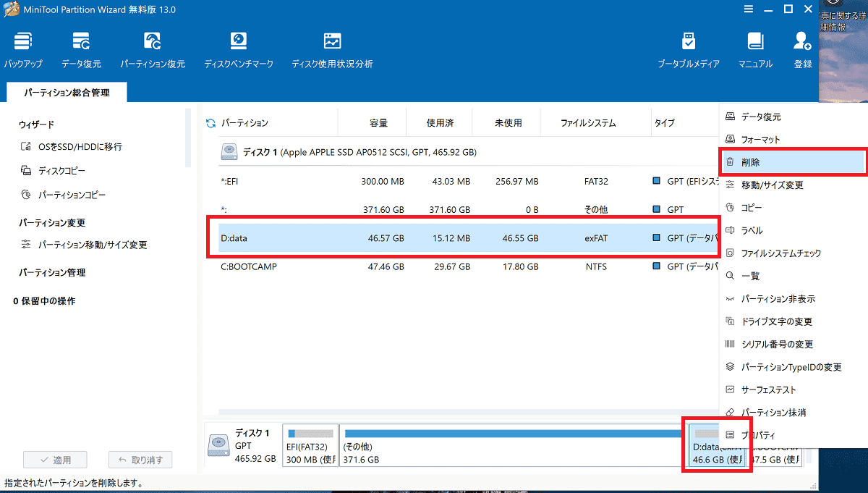
Task: Click the left sidebar vertical scrollbar
Action: pyautogui.click(x=188, y=138)
